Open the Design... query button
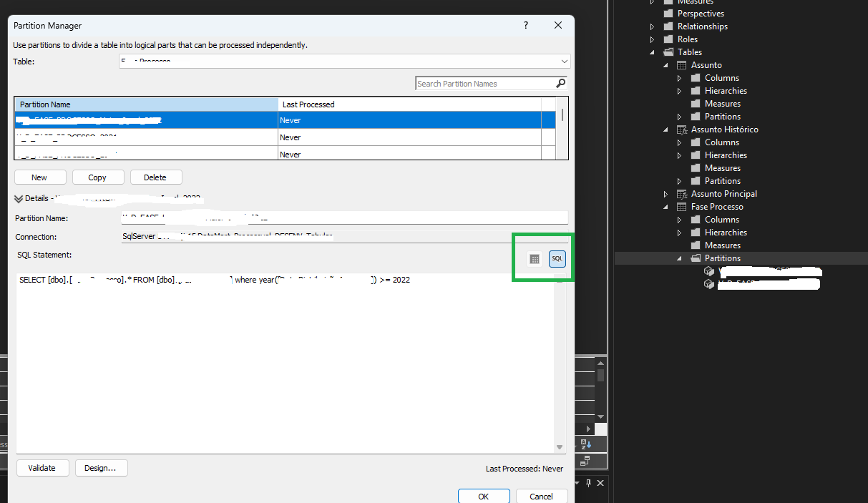This screenshot has width=868, height=503. pos(101,468)
